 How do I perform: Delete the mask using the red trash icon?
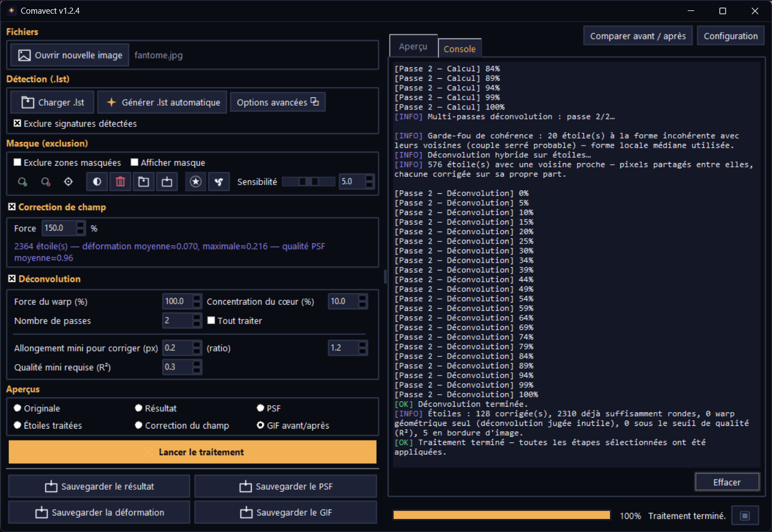(x=120, y=182)
